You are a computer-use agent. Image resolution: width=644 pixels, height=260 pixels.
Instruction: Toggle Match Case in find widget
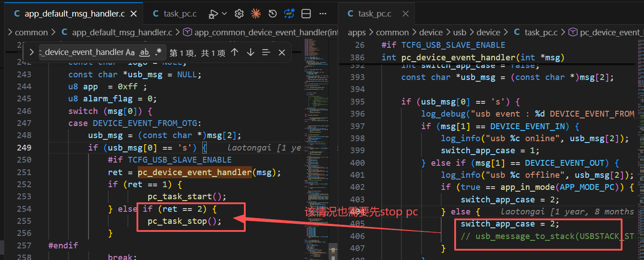pos(130,52)
